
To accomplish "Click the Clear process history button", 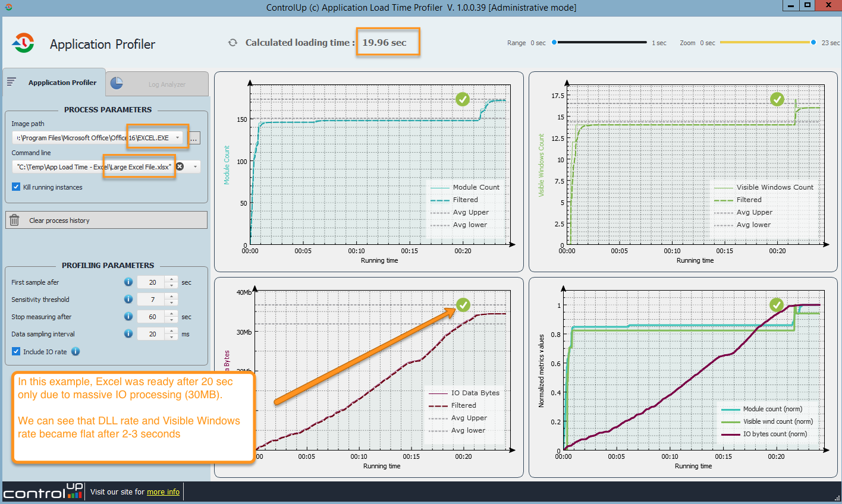I will (106, 220).
